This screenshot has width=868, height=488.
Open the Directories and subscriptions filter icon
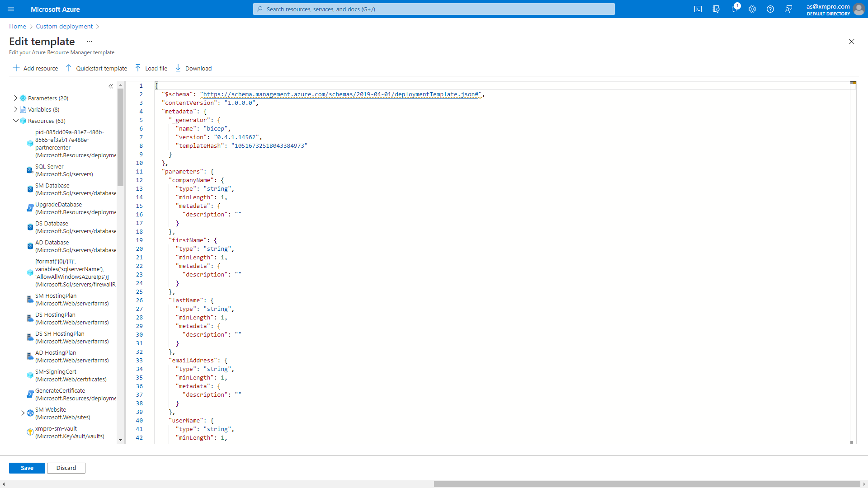pos(716,9)
